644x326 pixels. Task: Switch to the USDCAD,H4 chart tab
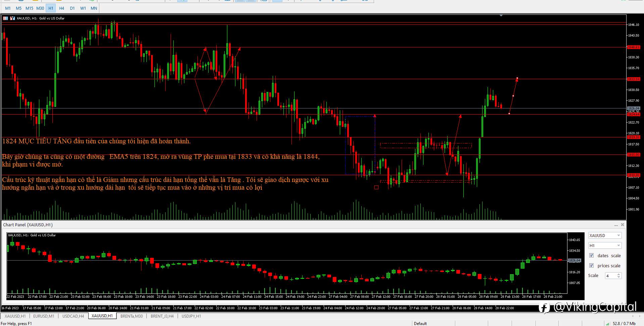[73, 316]
